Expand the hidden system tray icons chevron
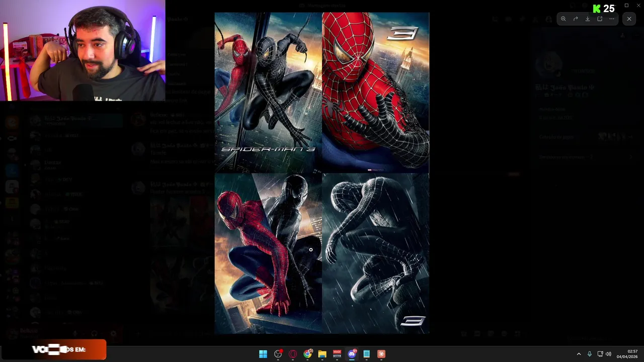This screenshot has height=362, width=644. point(579,354)
